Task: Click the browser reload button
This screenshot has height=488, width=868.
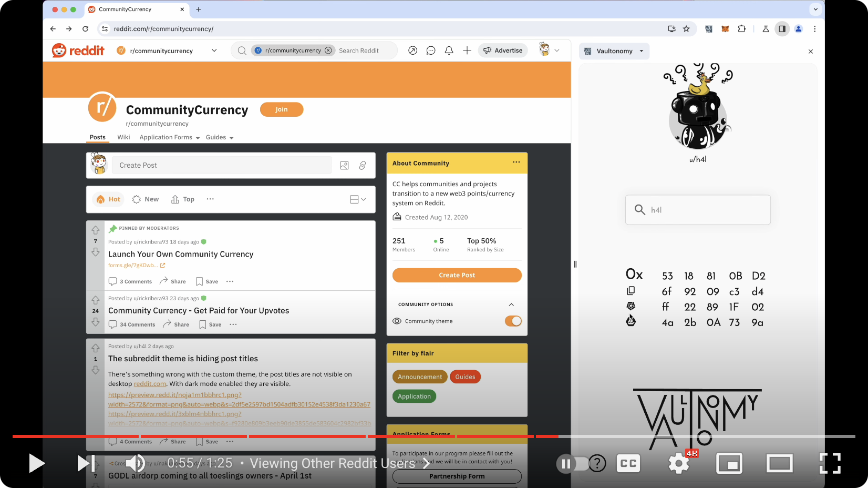Action: tap(86, 29)
